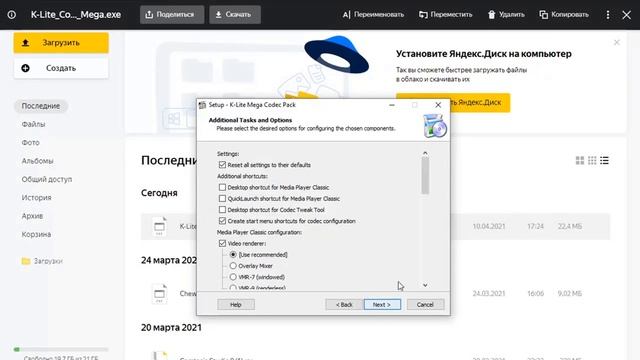Select VMR-7 (windowed) radio option
The height and width of the screenshot is (360, 640).
(x=233, y=277)
